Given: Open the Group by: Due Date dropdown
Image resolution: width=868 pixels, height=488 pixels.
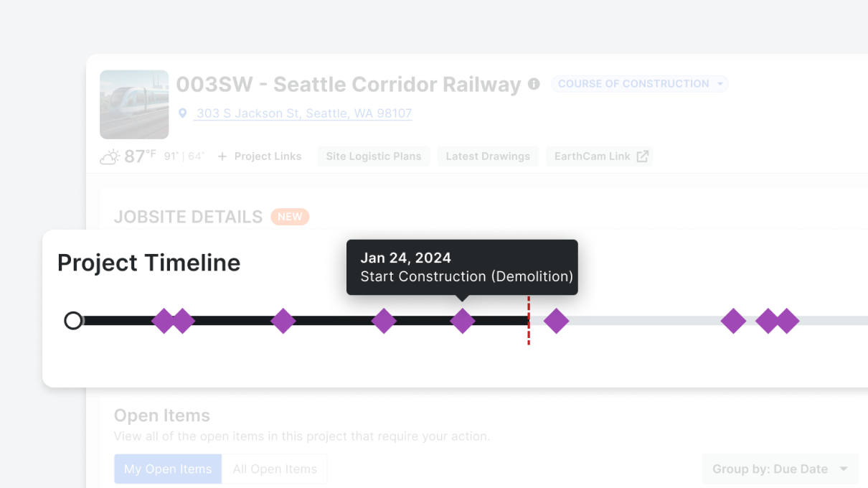Looking at the screenshot, I should tap(780, 469).
